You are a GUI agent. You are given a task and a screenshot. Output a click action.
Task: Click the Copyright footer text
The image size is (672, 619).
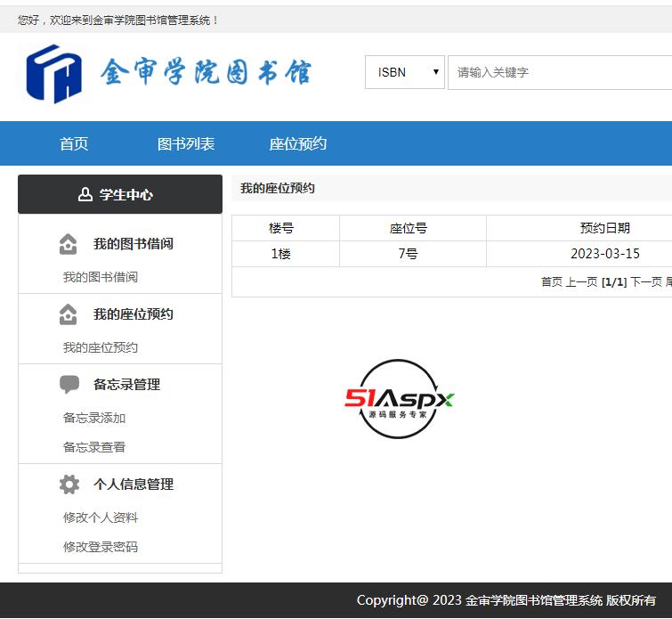click(x=506, y=599)
